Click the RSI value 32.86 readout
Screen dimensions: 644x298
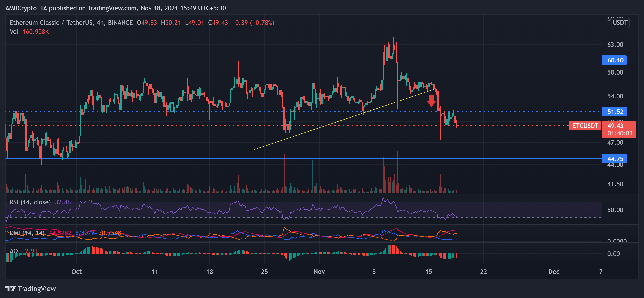(x=63, y=202)
